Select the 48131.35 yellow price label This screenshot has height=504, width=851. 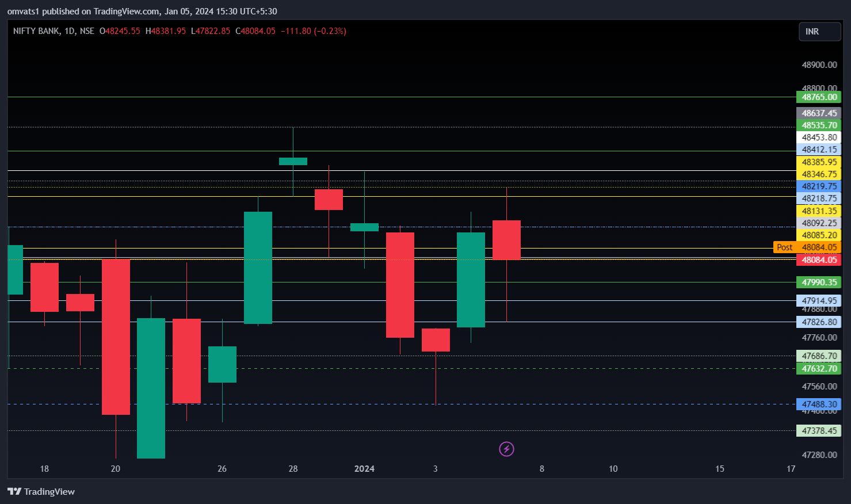[819, 211]
